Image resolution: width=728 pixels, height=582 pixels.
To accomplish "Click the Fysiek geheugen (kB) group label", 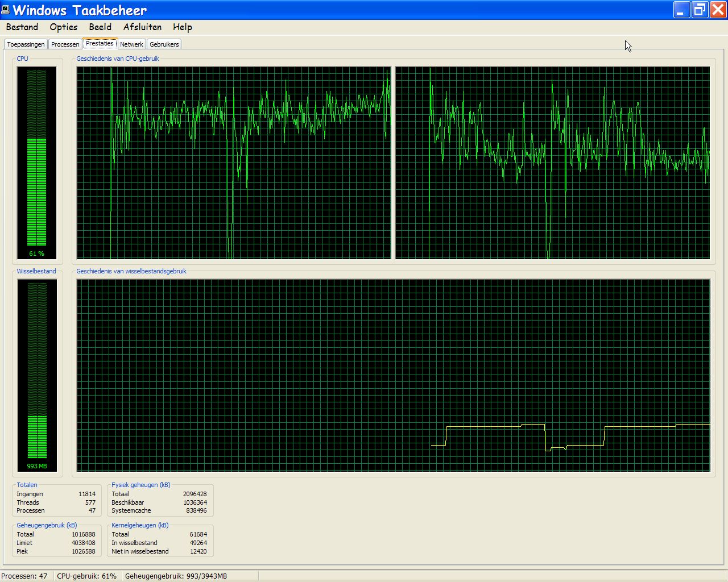I will click(x=140, y=485).
